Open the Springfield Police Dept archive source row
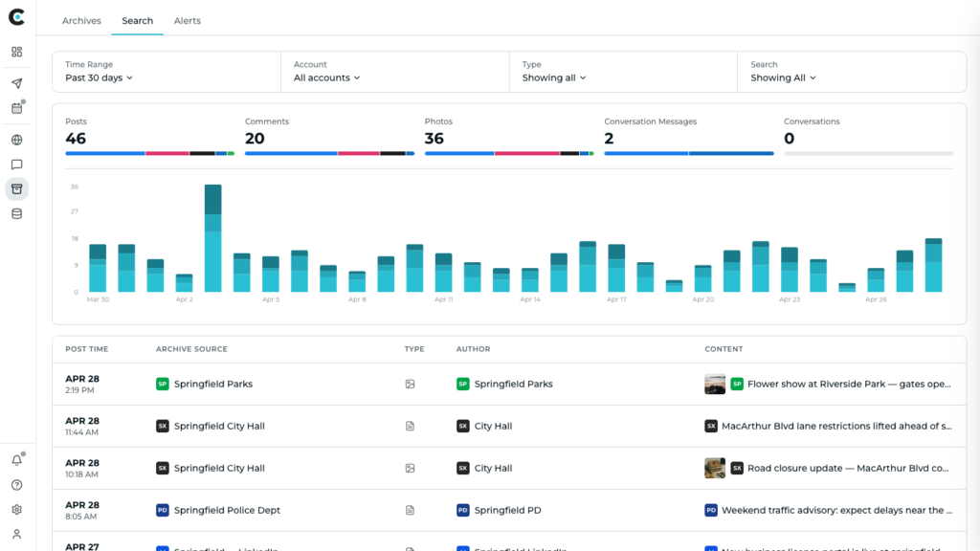Screen dimensions: 980x551 [x=509, y=511]
